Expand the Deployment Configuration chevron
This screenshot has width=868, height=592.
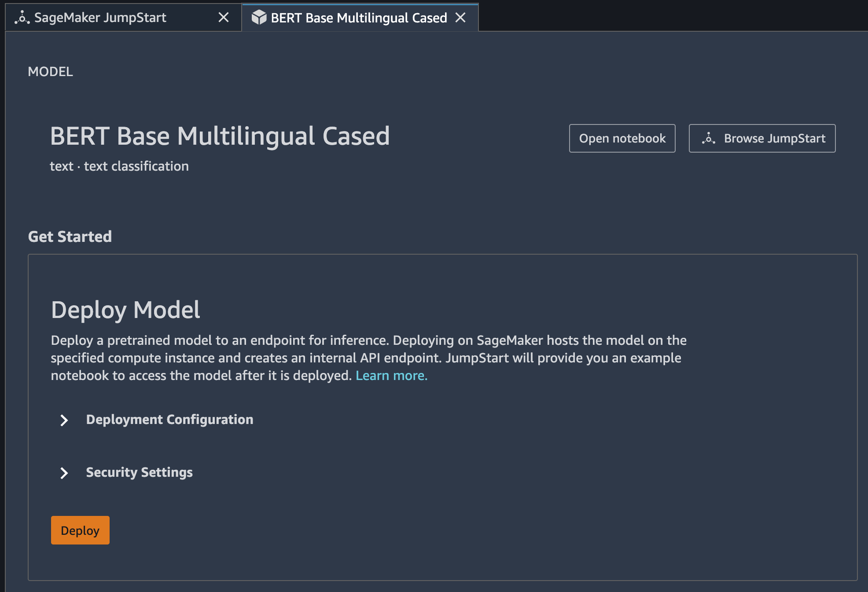pyautogui.click(x=64, y=420)
